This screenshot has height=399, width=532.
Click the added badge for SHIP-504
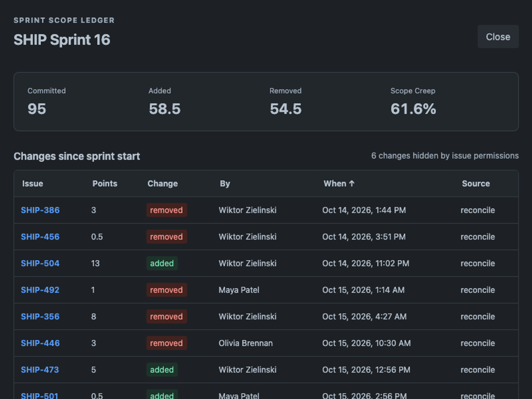(162, 263)
